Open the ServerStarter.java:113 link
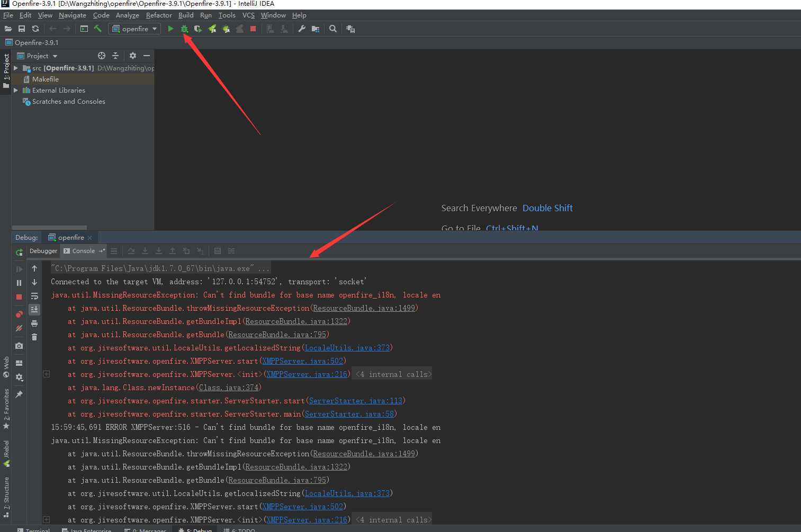The height and width of the screenshot is (532, 801). (x=356, y=401)
